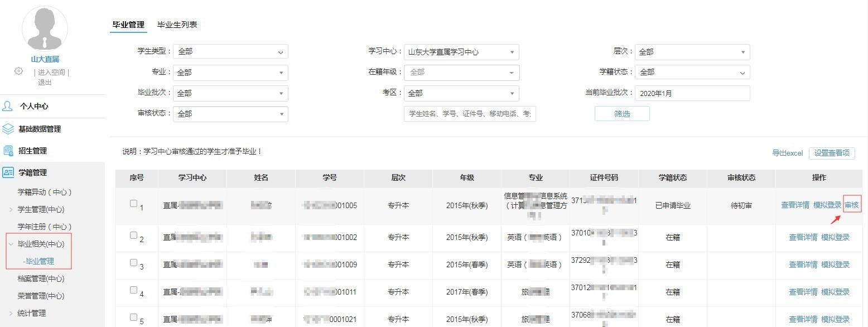Switch to the 毕业生列表 tab
Viewport: 868px width, 327px height.
(177, 25)
